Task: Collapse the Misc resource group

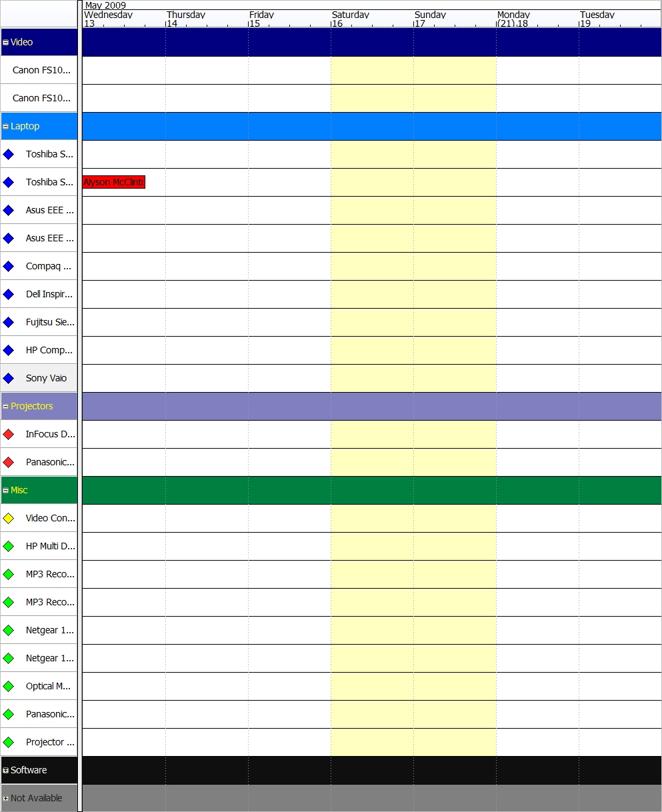Action: click(x=6, y=489)
